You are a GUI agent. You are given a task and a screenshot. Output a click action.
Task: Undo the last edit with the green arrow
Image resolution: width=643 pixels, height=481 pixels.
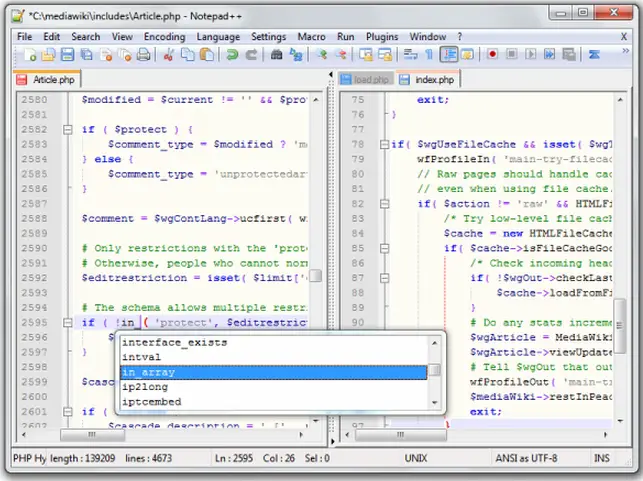pos(232,55)
